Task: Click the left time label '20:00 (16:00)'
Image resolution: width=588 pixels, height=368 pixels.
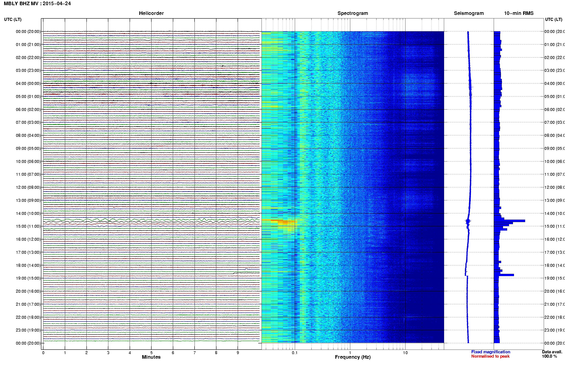Action: pos(28,291)
